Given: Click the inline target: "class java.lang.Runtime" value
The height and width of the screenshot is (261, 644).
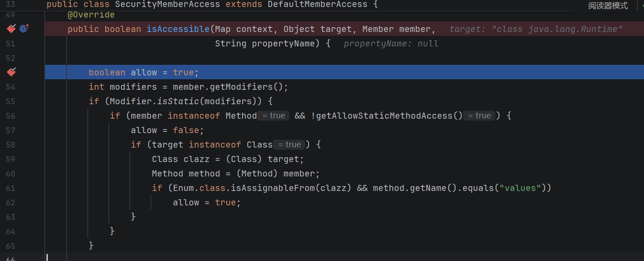Looking at the screenshot, I should pyautogui.click(x=536, y=29).
